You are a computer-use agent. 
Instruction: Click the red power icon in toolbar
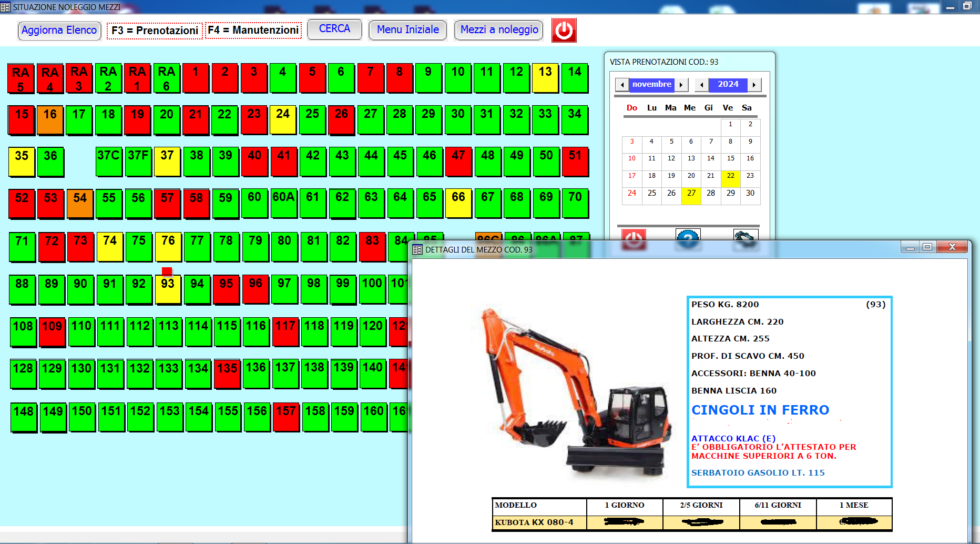(x=564, y=31)
